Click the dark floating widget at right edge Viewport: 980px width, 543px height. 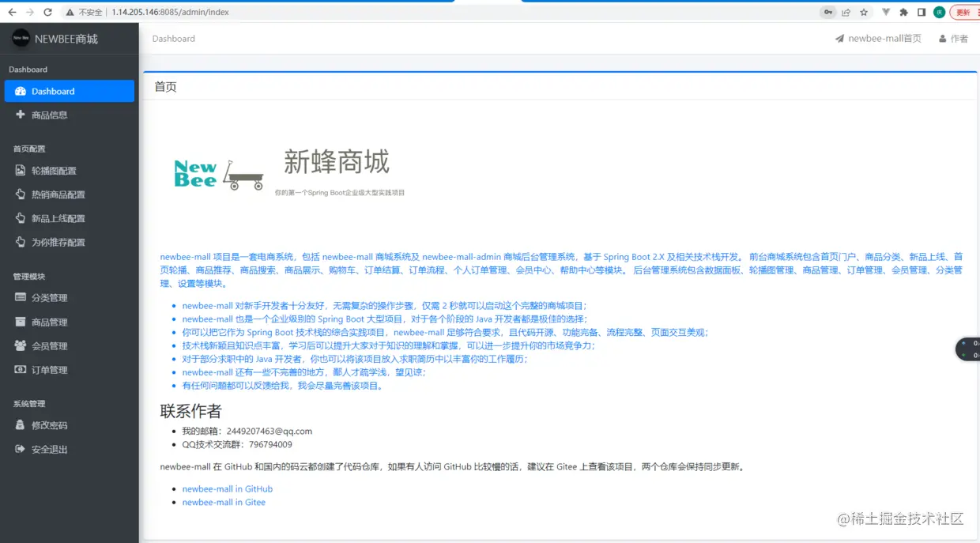[968, 349]
